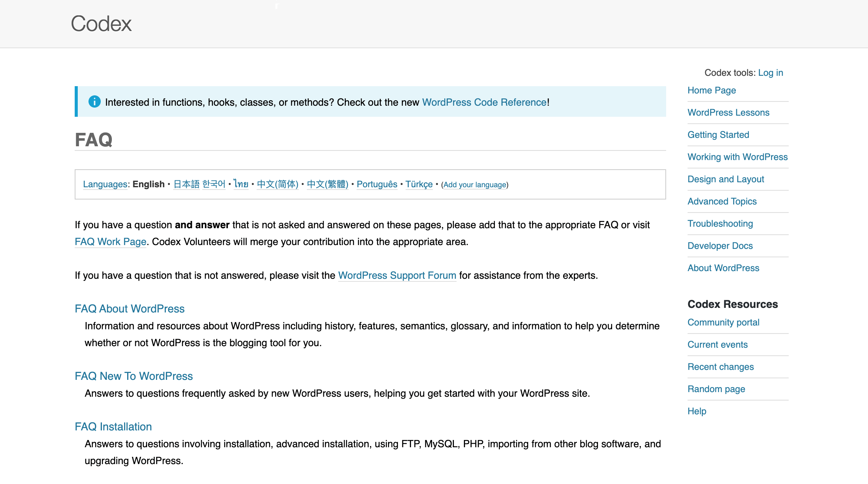Screen dimensions: 868x484
Task: Go to Troubleshooting section
Action: click(720, 224)
